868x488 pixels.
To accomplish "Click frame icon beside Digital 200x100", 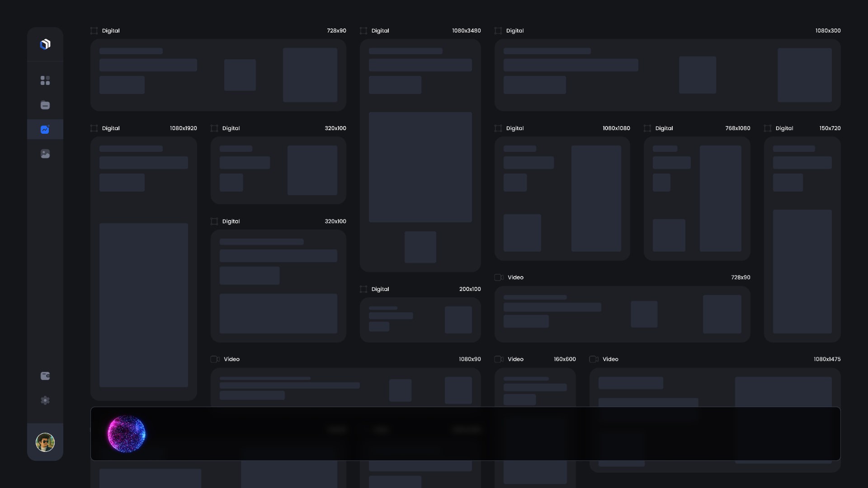I will (x=363, y=289).
